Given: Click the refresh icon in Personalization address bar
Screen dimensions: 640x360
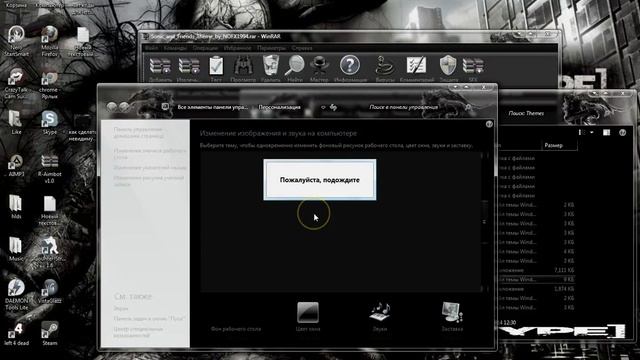Looking at the screenshot, I should (333, 107).
